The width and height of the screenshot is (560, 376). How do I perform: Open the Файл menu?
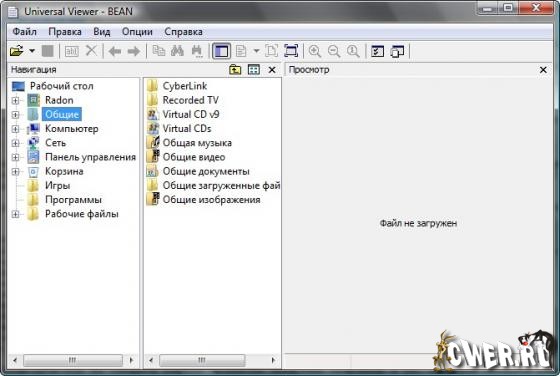pos(24,32)
